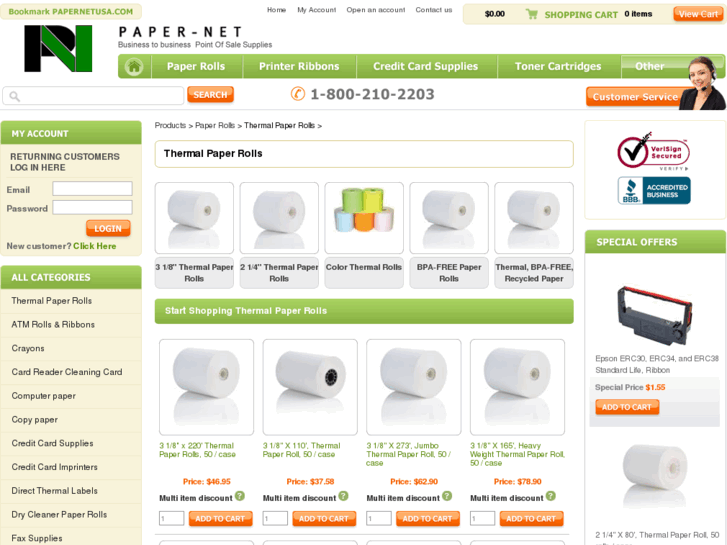This screenshot has width=727, height=545.
Task: Open the VeriSign Secured badge
Action: (653, 152)
